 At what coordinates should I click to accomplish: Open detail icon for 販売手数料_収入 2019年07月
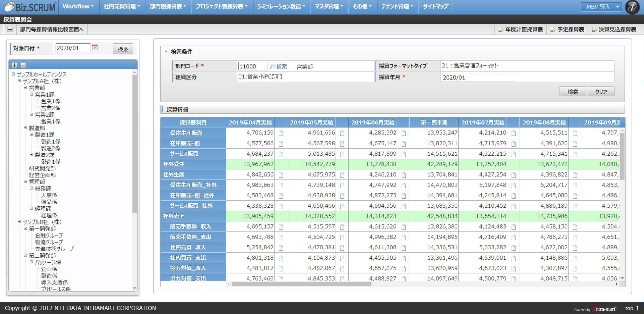[x=514, y=227]
